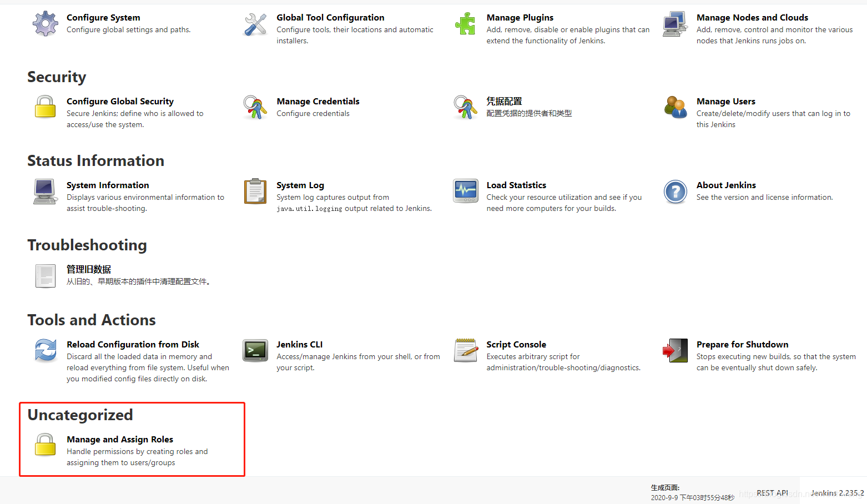
Task: View the System Information page
Action: point(108,185)
